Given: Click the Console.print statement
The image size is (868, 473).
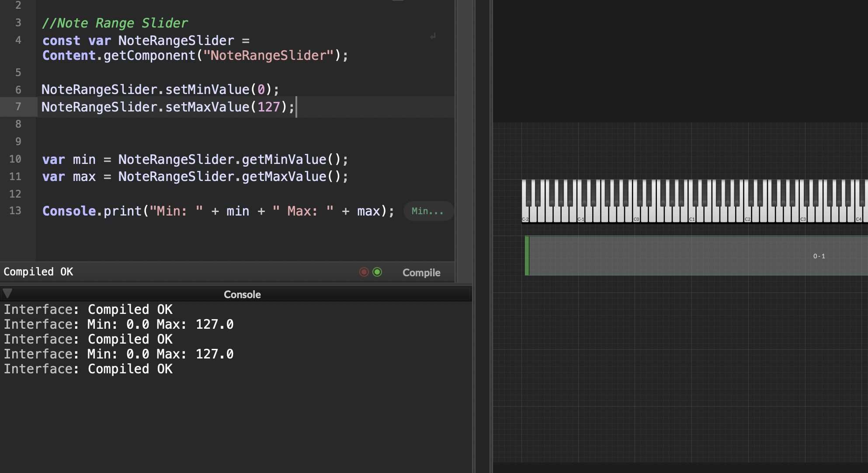Looking at the screenshot, I should pos(218,211).
